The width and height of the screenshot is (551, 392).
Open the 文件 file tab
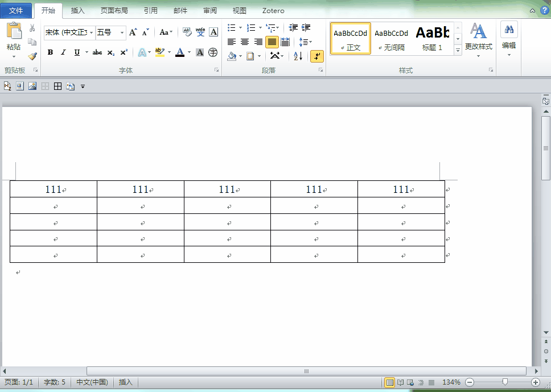tap(16, 11)
